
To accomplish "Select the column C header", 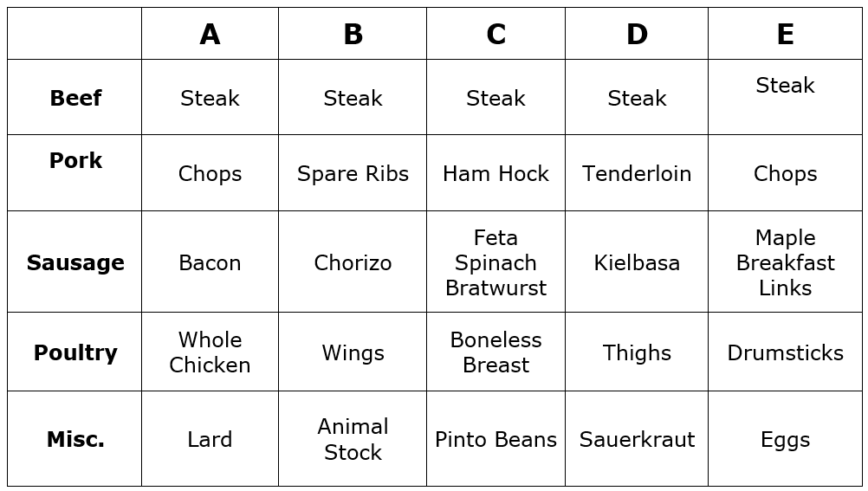I will (496, 35).
